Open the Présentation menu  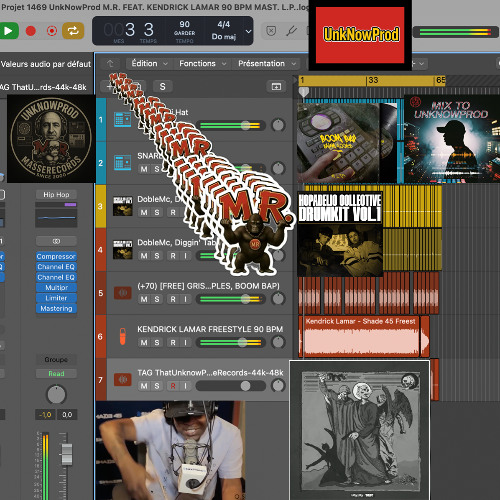[266, 63]
